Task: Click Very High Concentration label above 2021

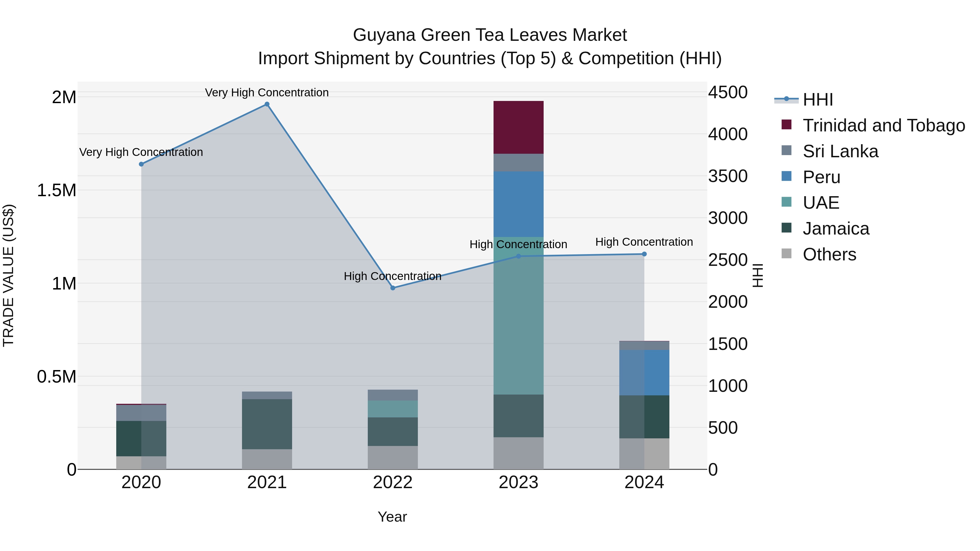Action: pyautogui.click(x=267, y=93)
